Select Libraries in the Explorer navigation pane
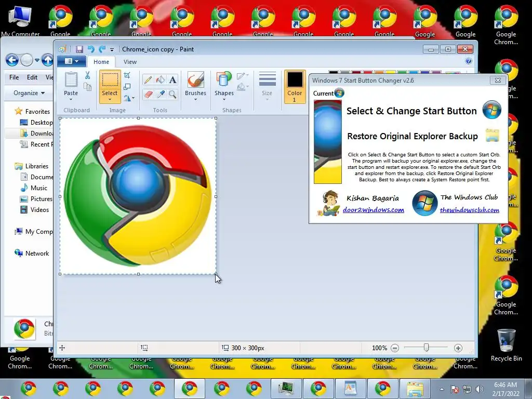The image size is (532, 399). (x=32, y=166)
